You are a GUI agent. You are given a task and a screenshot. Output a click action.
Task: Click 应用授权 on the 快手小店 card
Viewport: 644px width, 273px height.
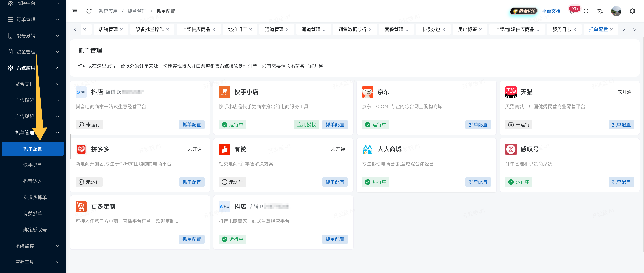[306, 125]
